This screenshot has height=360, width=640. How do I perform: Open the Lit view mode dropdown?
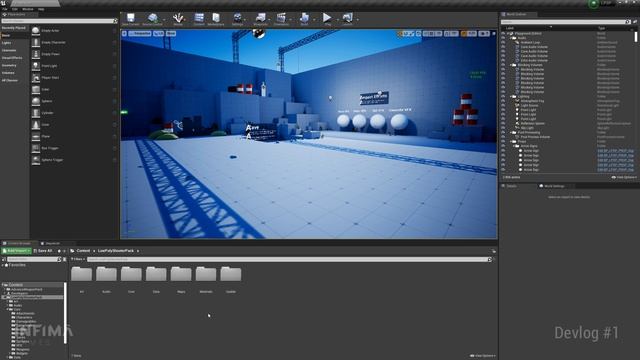[x=158, y=33]
